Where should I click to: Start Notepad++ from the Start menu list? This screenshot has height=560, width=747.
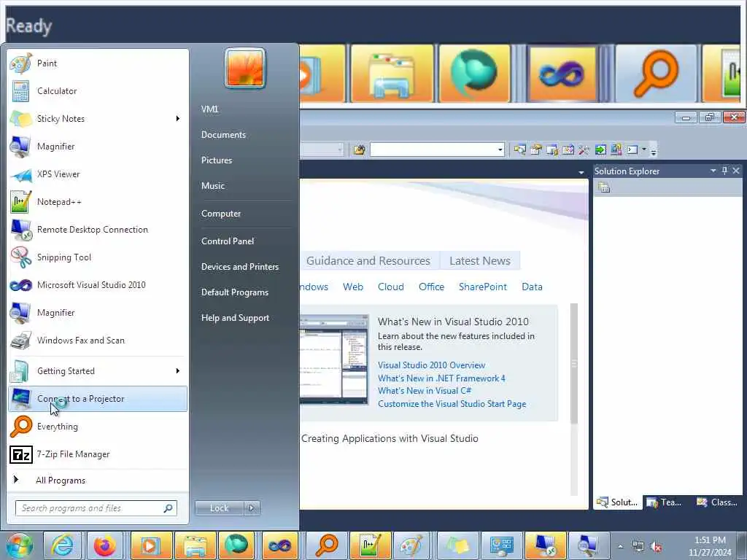coord(98,202)
